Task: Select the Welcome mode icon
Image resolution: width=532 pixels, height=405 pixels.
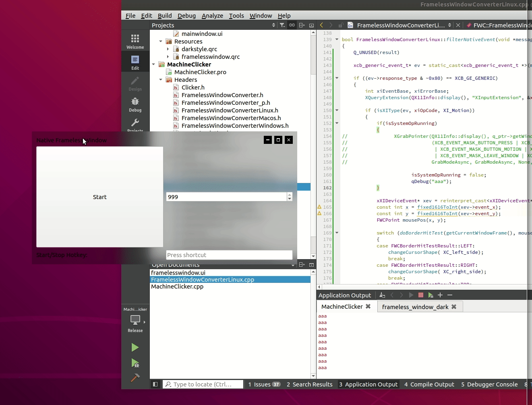Action: [135, 40]
